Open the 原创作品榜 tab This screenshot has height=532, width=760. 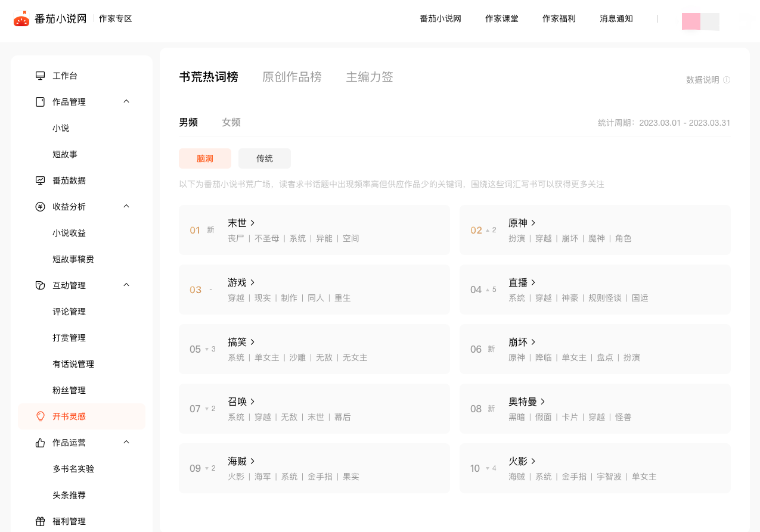292,77
